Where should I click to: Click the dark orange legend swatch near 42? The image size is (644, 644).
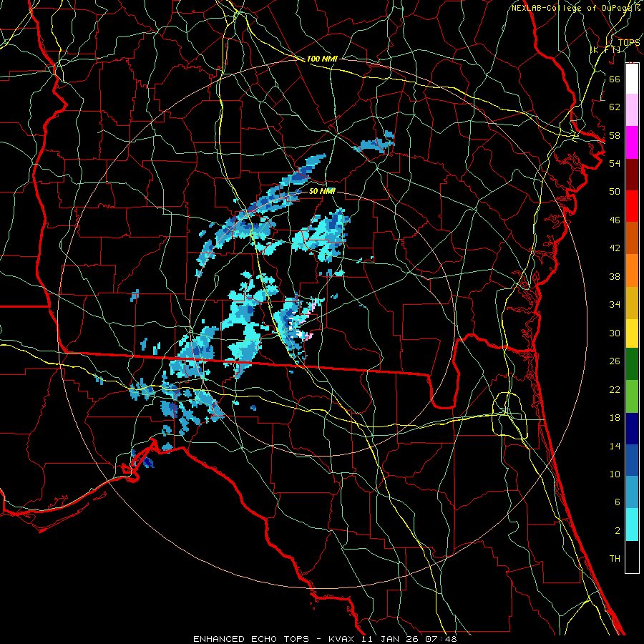coord(632,238)
